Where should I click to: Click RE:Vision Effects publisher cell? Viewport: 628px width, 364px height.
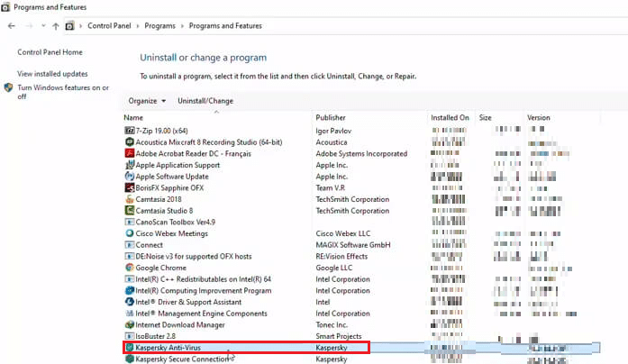click(x=341, y=256)
